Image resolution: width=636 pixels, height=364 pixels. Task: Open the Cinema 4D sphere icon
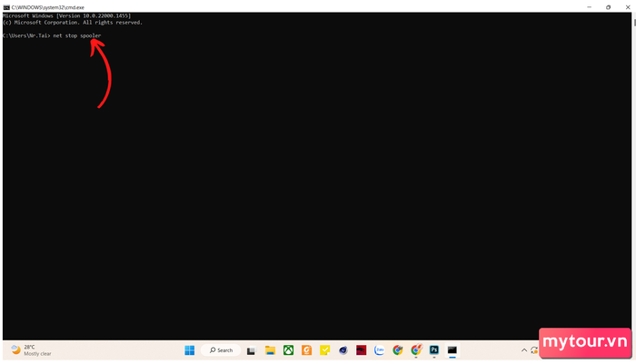(343, 350)
